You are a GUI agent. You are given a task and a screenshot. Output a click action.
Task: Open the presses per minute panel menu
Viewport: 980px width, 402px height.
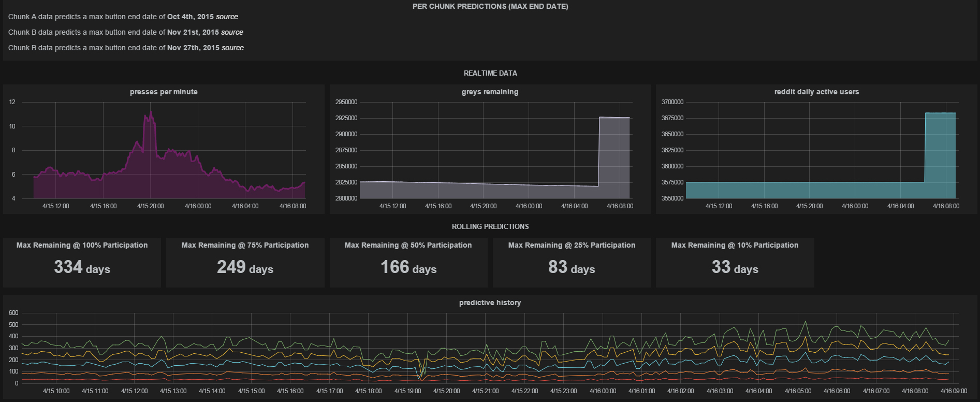click(x=164, y=92)
